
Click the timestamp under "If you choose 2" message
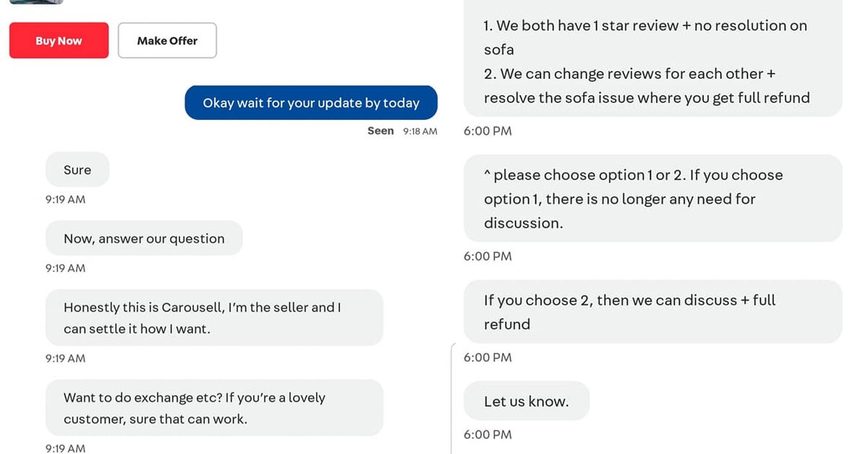coord(488,357)
